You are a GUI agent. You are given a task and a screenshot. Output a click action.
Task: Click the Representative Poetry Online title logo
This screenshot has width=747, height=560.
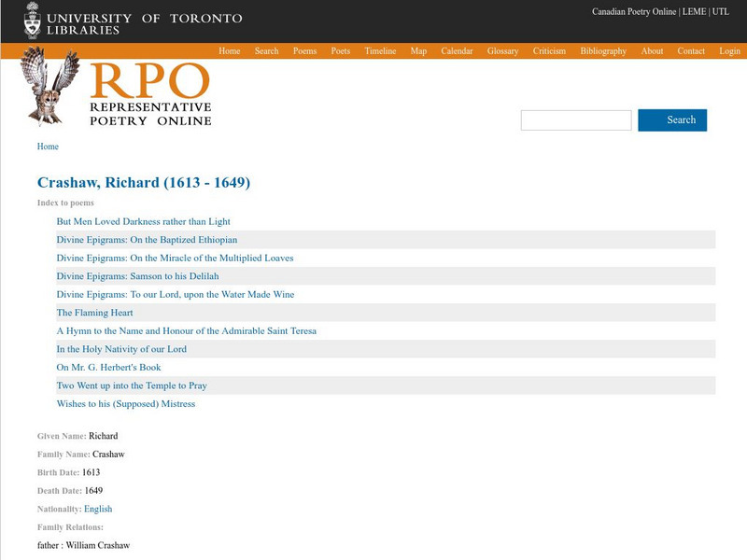(x=150, y=94)
